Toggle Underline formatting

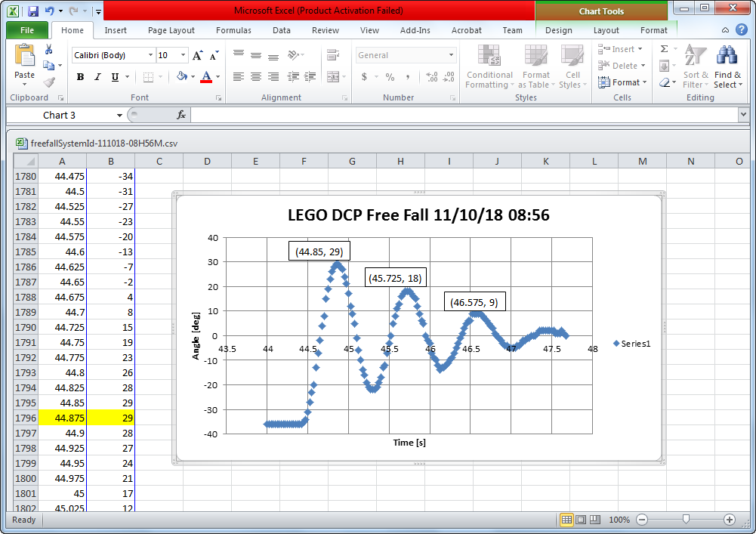coord(115,77)
